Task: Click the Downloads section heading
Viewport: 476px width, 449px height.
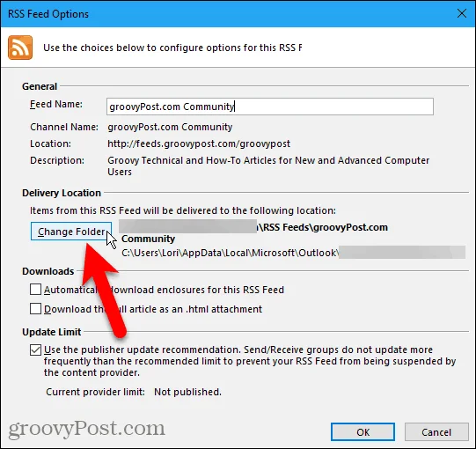Action: tap(48, 271)
